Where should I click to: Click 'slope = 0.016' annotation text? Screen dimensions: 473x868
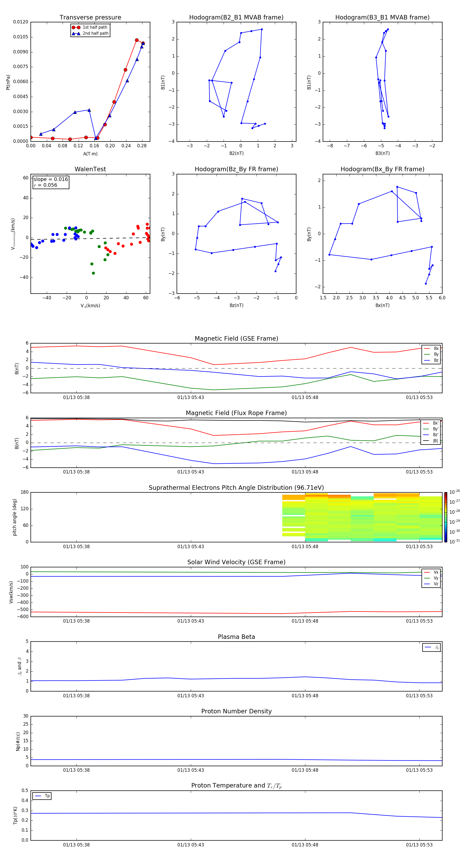pyautogui.click(x=51, y=179)
